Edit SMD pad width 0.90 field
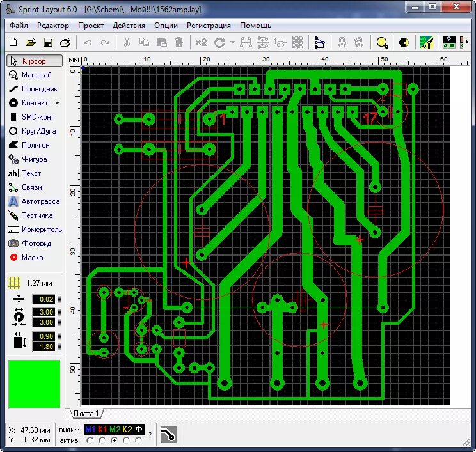 [44, 336]
